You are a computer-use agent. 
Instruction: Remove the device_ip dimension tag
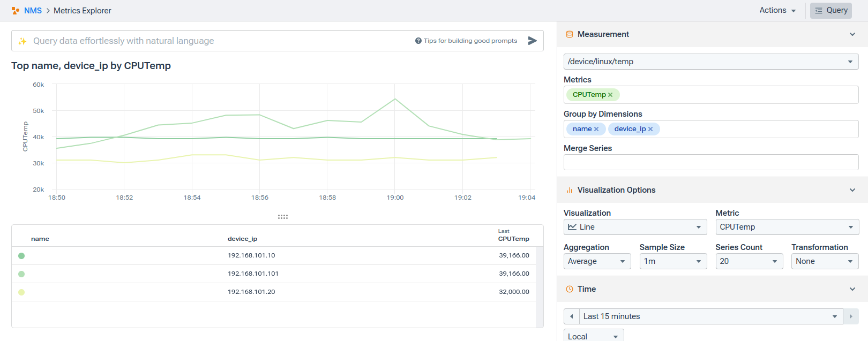(x=650, y=129)
